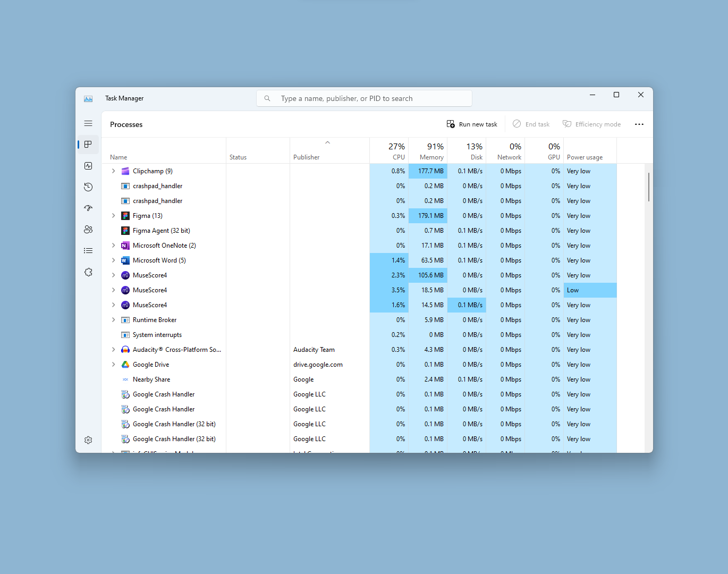Click the End task button
The image size is (728, 574).
[x=531, y=124]
